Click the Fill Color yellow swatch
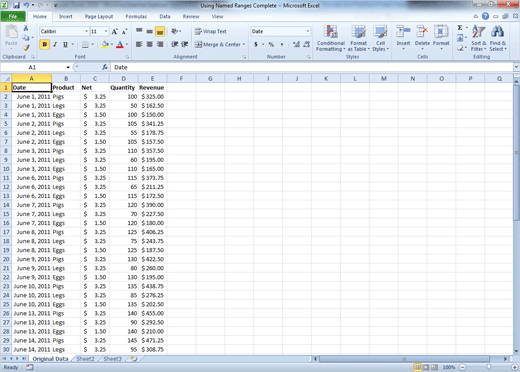Viewport: 520px width, 372px height. pos(105,44)
